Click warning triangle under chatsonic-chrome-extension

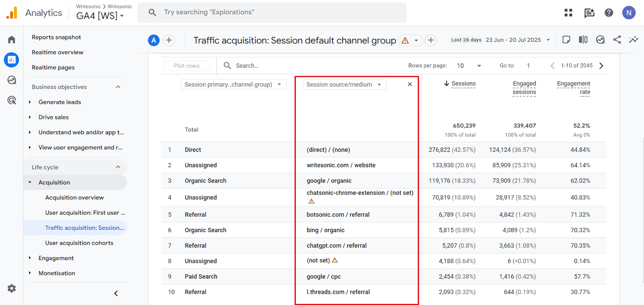(x=311, y=201)
